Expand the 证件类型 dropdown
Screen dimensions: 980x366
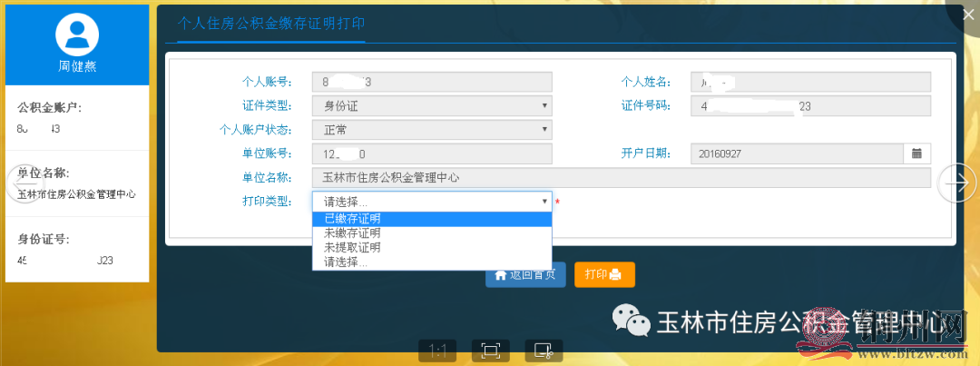pyautogui.click(x=432, y=105)
